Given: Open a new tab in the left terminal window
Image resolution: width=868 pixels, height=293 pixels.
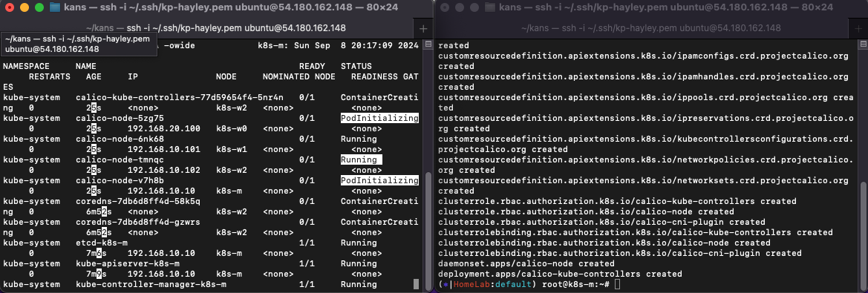Looking at the screenshot, I should [423, 28].
